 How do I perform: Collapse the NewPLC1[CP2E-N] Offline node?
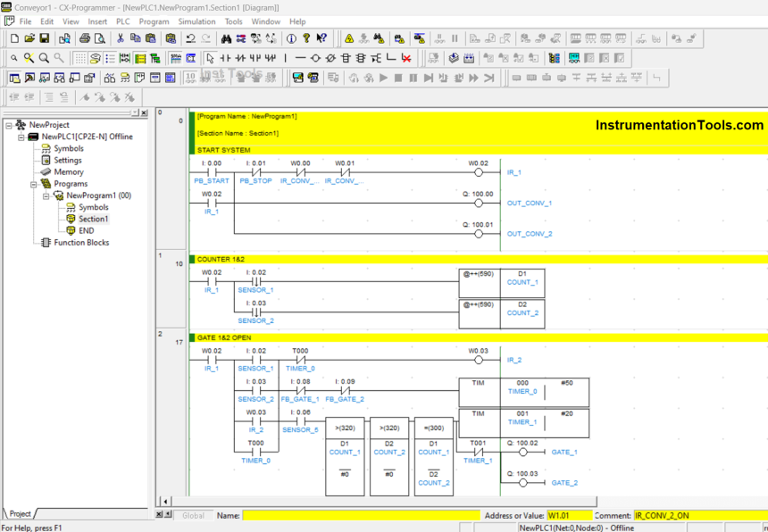[x=21, y=137]
